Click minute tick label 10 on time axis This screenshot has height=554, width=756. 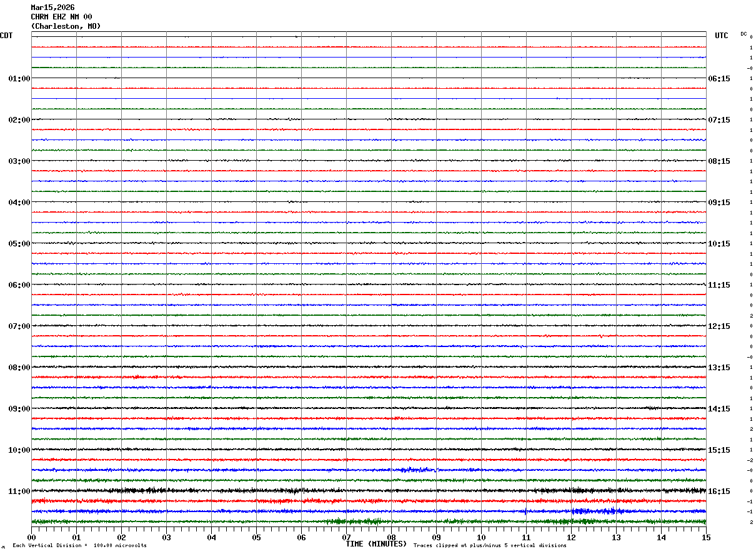[x=481, y=537]
